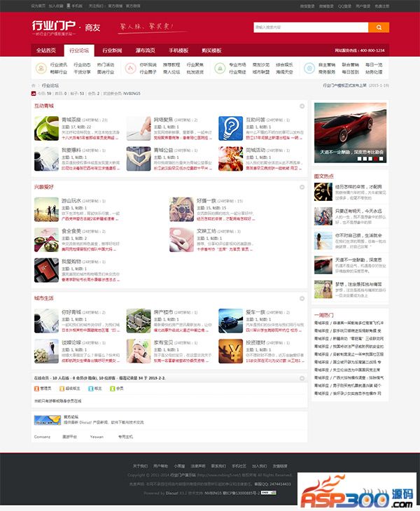Open the camera icon for 好摄一族
Screen dimensions: 420x511
(x=181, y=209)
